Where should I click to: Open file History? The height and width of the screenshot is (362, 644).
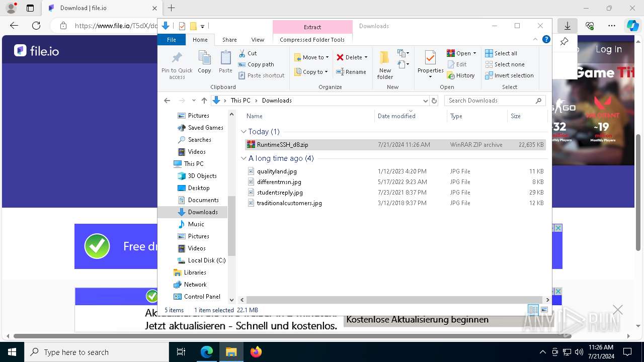click(461, 75)
